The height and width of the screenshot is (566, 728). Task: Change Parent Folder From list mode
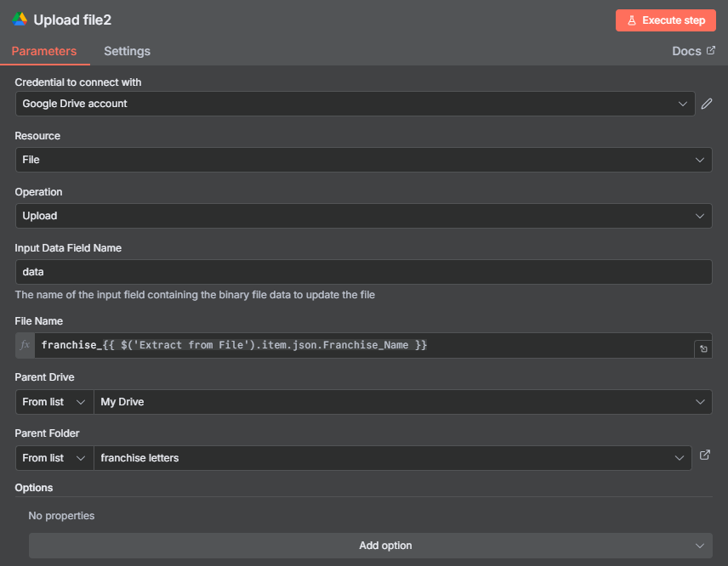[54, 458]
